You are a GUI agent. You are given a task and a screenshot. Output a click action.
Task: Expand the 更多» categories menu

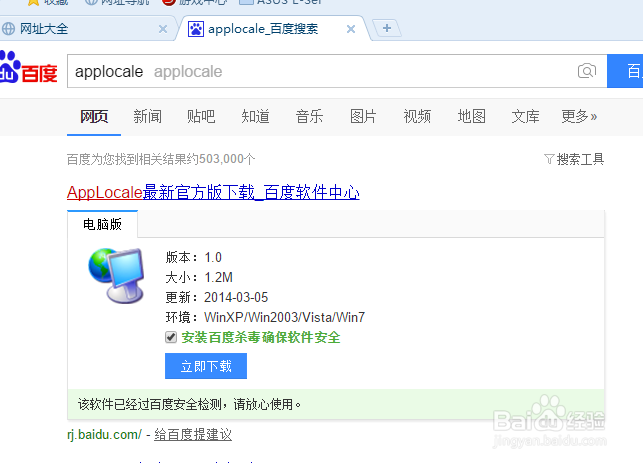(x=579, y=116)
